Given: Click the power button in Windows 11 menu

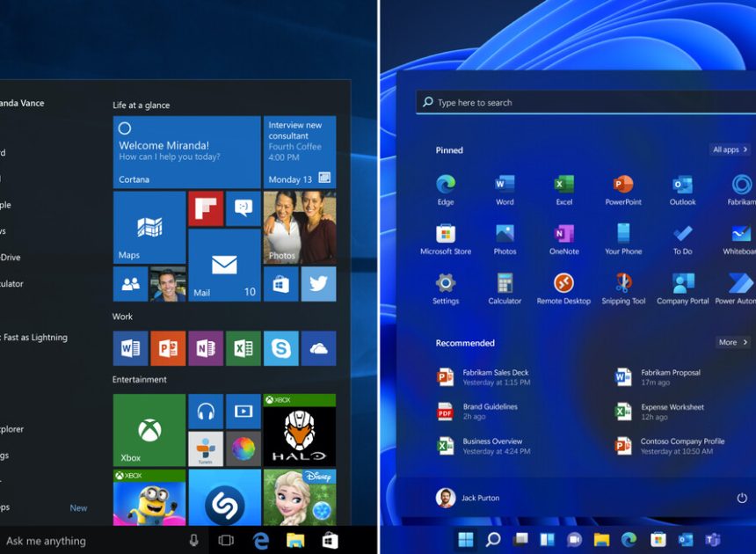Looking at the screenshot, I should pyautogui.click(x=742, y=498).
